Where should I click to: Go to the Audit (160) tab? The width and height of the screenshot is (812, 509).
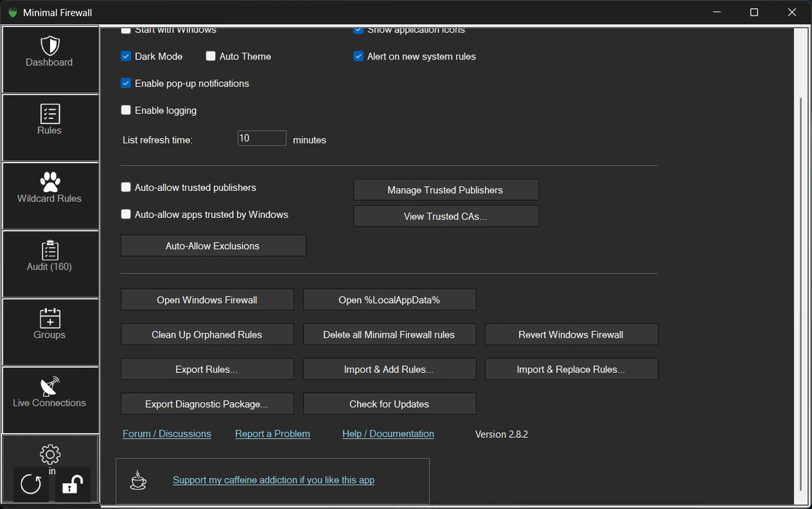(x=50, y=264)
